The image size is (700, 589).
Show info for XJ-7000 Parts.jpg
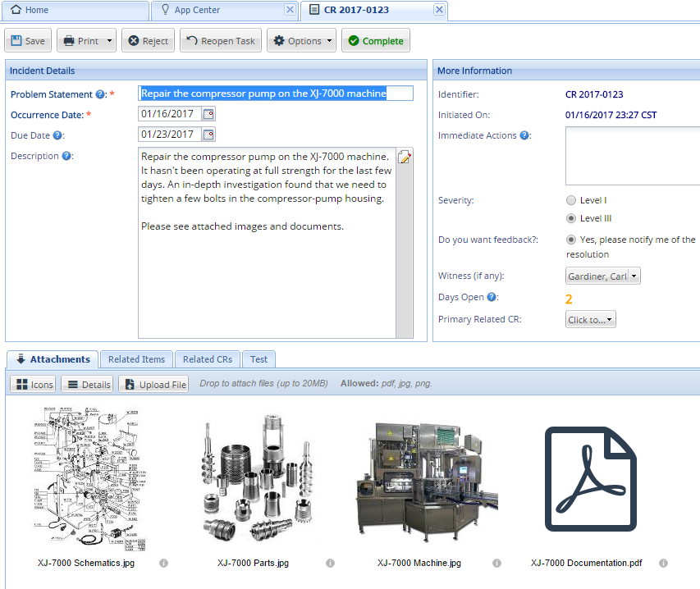tap(331, 563)
